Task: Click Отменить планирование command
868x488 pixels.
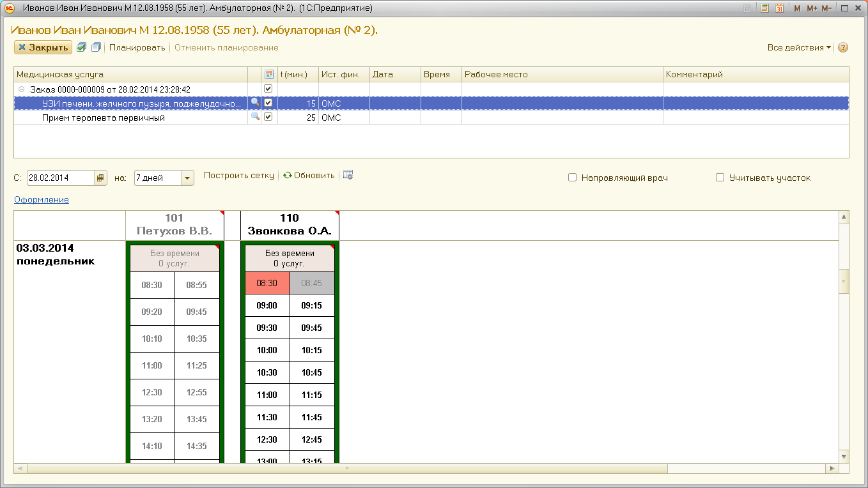Action: pyautogui.click(x=226, y=47)
